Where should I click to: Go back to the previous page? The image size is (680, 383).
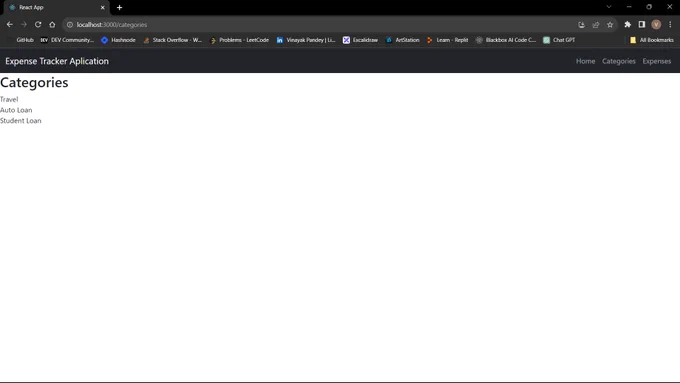pos(10,25)
